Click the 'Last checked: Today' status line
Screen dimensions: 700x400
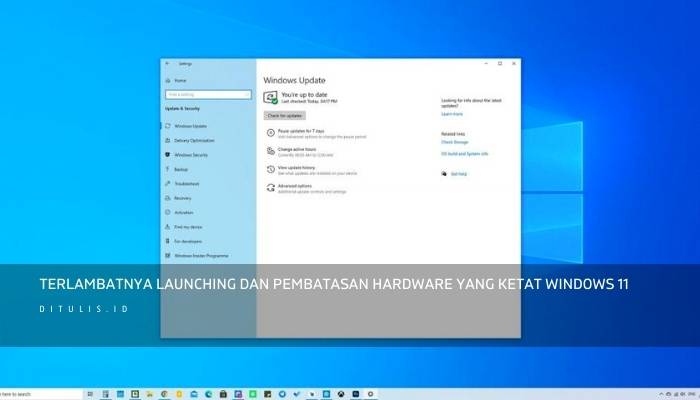pyautogui.click(x=309, y=101)
